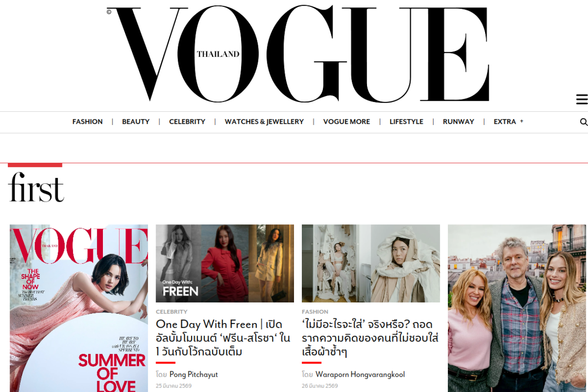
Task: Click the CELEBRITY category tag above headline
Action: pyautogui.click(x=171, y=312)
